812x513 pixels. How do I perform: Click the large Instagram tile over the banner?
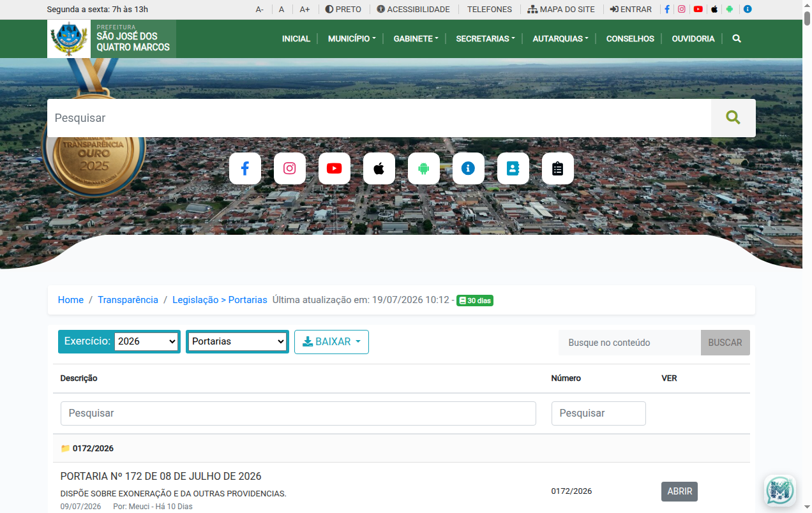click(x=290, y=168)
